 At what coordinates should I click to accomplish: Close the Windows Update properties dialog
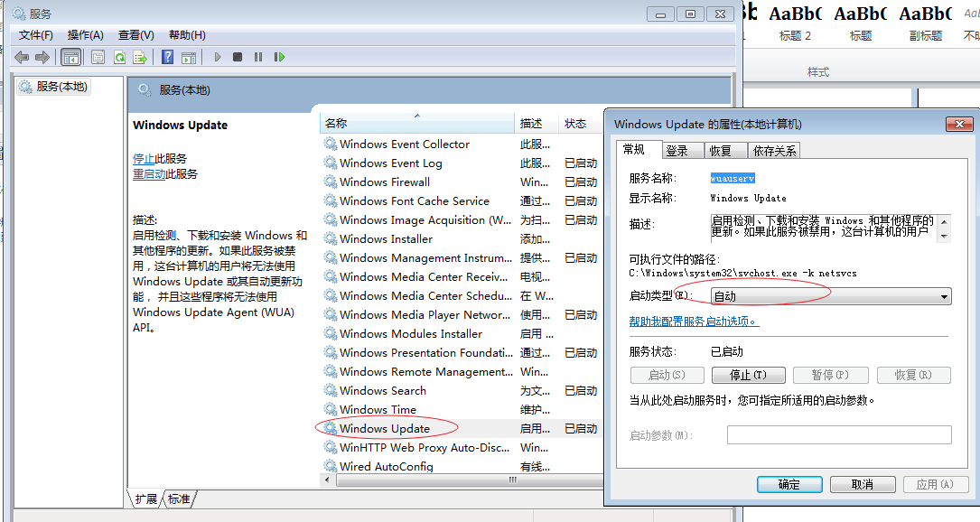959,124
